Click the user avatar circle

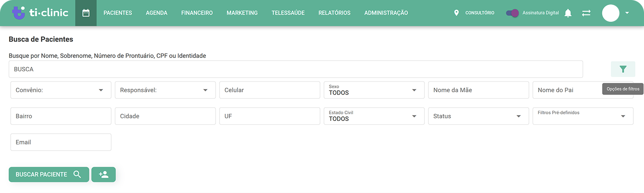pyautogui.click(x=610, y=13)
